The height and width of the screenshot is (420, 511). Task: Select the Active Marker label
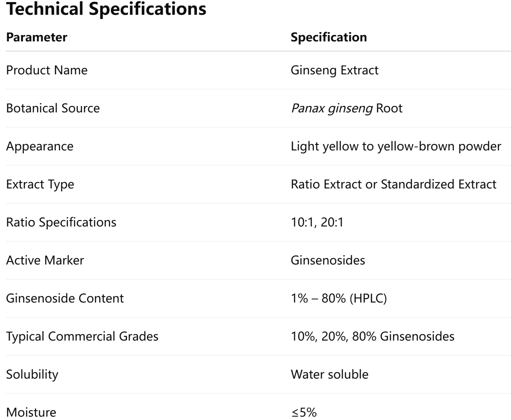click(x=45, y=260)
